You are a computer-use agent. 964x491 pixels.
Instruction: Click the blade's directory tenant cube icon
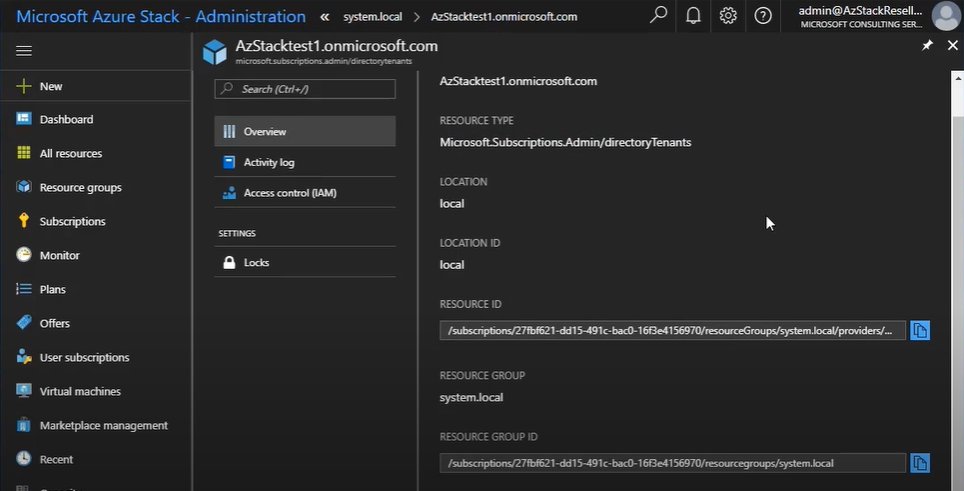click(215, 52)
